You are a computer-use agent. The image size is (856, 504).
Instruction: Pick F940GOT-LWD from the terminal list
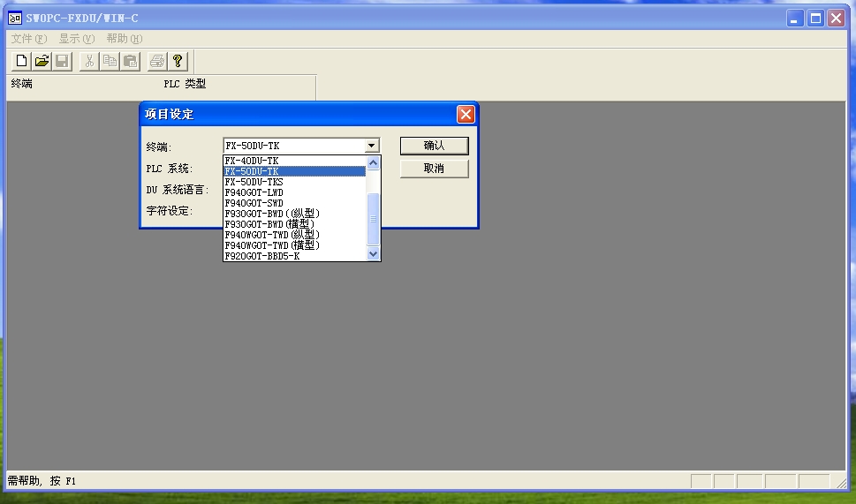coord(293,192)
